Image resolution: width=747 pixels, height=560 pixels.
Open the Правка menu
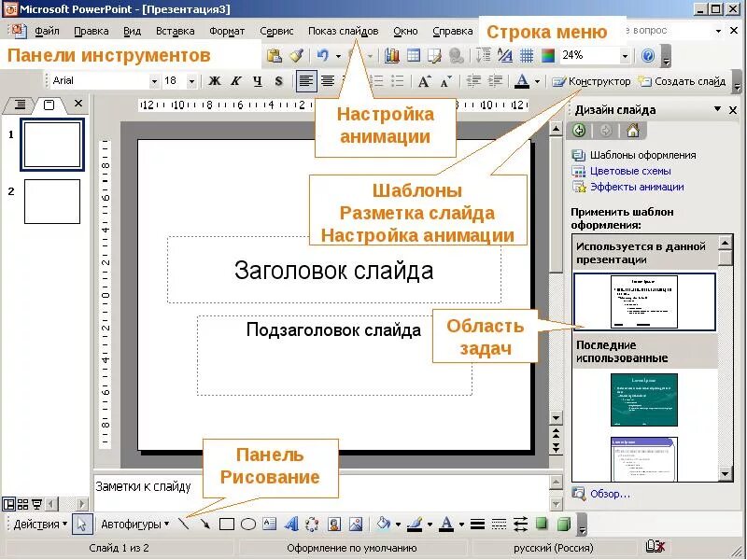click(x=91, y=31)
